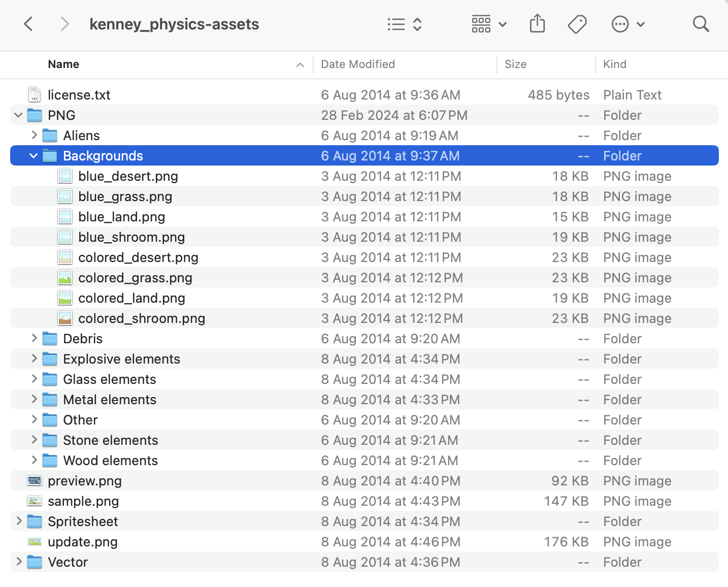
Task: Sort files by the Name column
Action: (63, 64)
